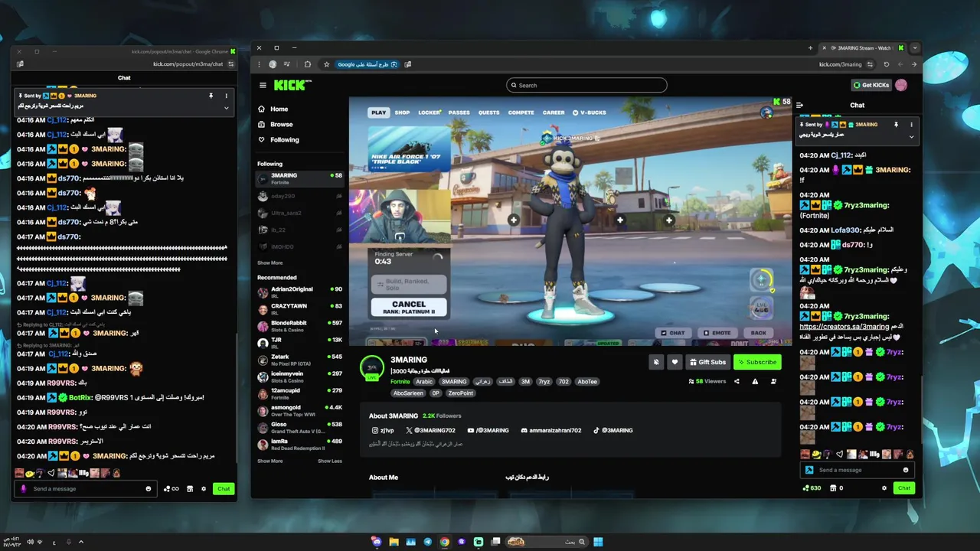Click the 3MARING live avatar
The width and height of the screenshot is (980, 551).
point(372,367)
